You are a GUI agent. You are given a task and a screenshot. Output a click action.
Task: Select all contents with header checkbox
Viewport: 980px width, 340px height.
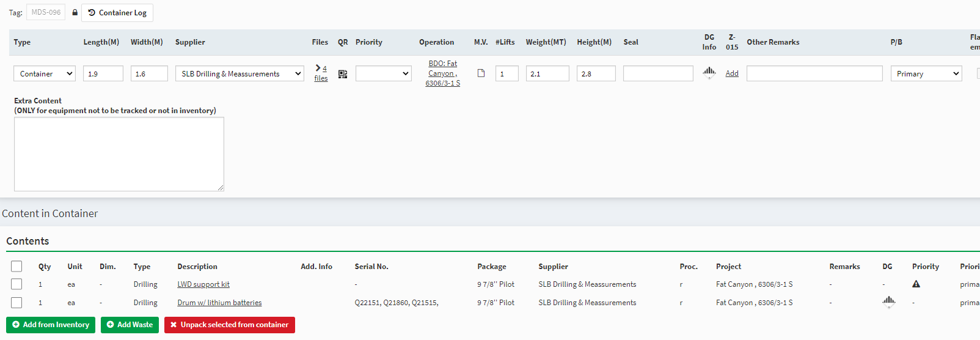coord(16,266)
